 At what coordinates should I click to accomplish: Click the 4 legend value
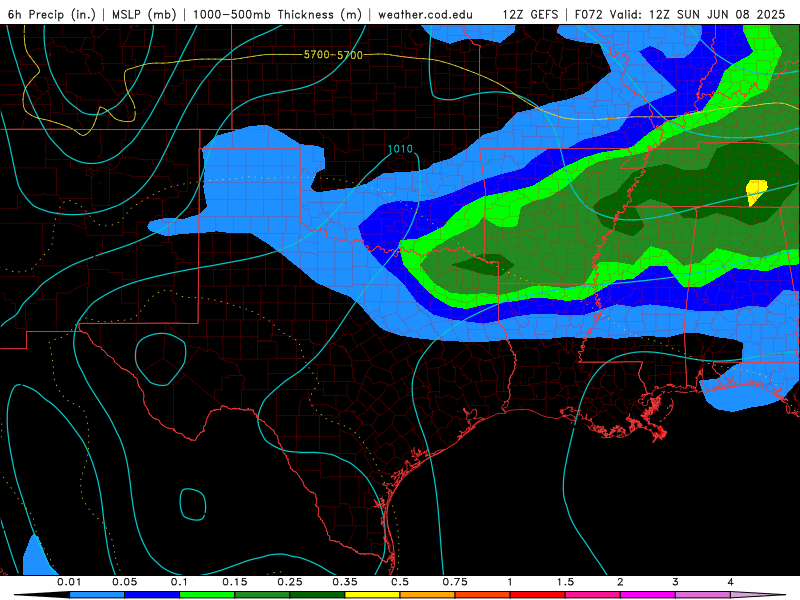pyautogui.click(x=731, y=582)
